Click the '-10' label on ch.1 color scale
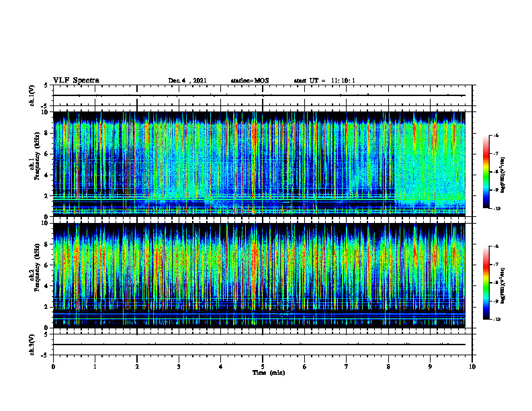This screenshot has height=411, width=532. pos(497,209)
